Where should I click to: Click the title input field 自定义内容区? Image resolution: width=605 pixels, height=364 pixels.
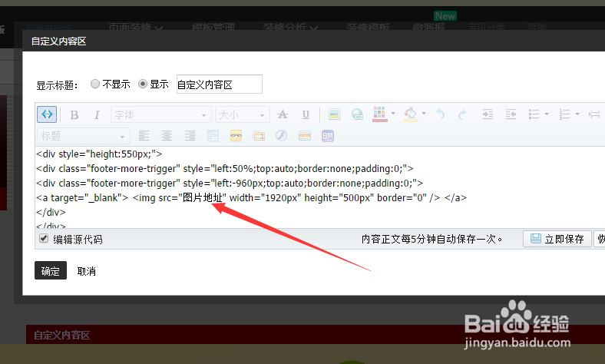point(219,84)
